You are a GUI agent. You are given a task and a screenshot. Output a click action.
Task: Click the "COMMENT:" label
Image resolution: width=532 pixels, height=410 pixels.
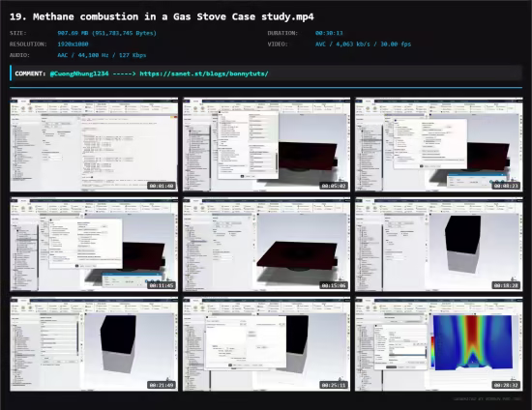(x=30, y=73)
